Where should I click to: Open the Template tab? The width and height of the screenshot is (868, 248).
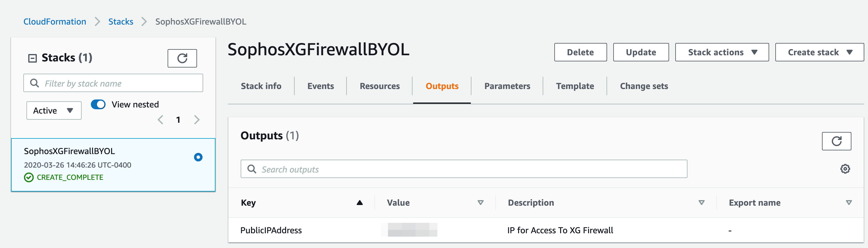click(x=575, y=86)
